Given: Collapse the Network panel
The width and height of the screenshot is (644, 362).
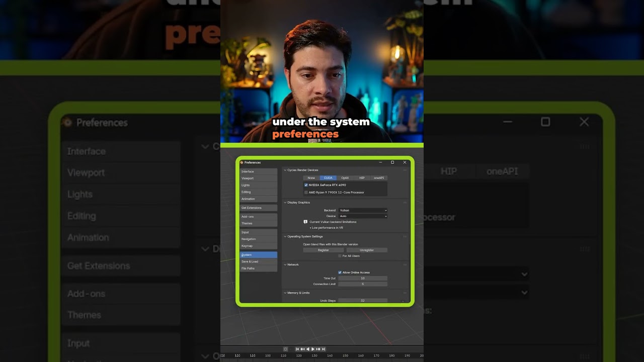Looking at the screenshot, I should [285, 264].
